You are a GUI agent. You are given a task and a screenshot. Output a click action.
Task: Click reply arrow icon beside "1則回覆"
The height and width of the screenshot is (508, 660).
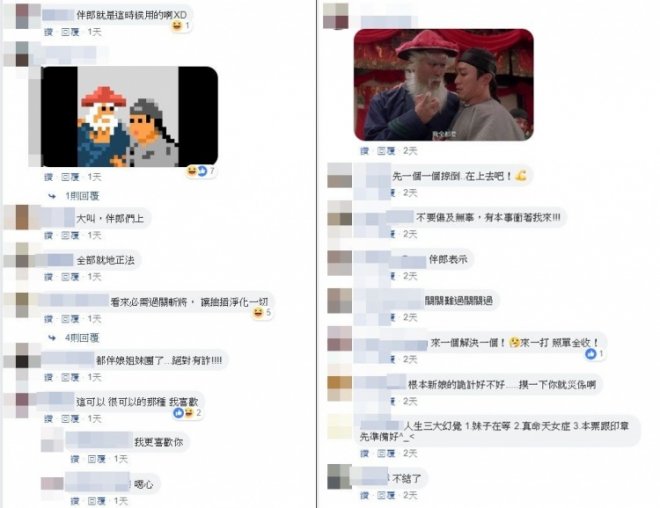(x=52, y=196)
